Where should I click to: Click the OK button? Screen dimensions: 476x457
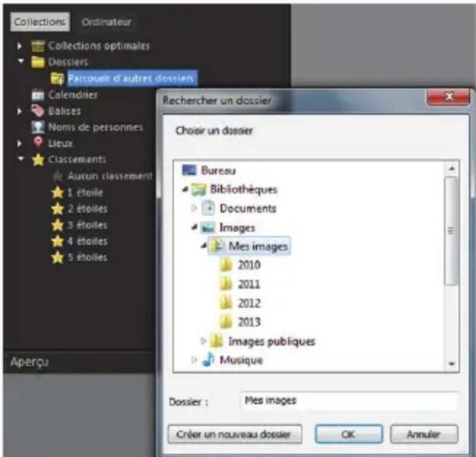pos(348,434)
